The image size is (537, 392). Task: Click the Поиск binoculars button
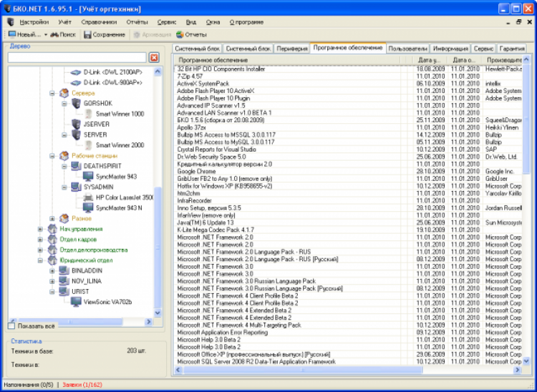tap(63, 34)
